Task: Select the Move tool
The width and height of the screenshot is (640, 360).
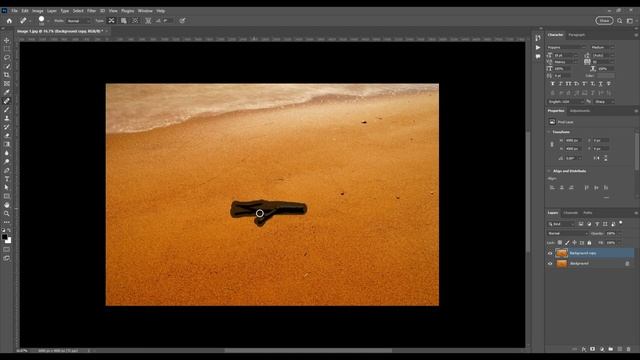Action: click(7, 40)
